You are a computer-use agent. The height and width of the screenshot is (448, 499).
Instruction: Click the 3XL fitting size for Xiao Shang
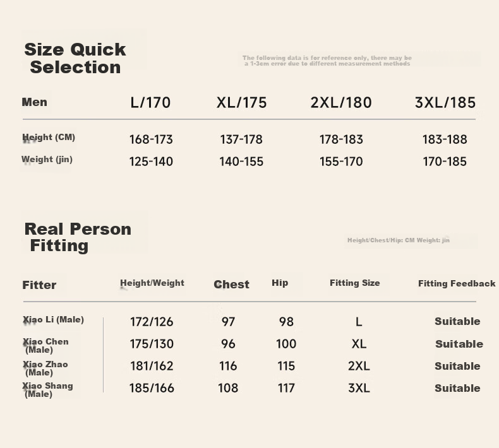tap(359, 388)
